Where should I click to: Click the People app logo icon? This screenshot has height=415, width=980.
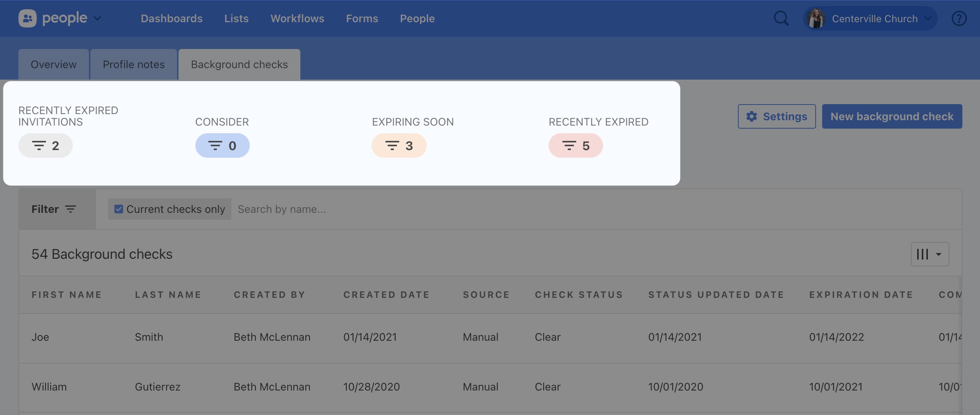point(28,18)
